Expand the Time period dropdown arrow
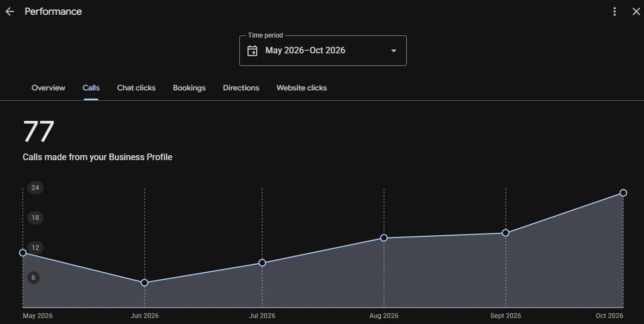The width and height of the screenshot is (644, 324). click(x=393, y=51)
